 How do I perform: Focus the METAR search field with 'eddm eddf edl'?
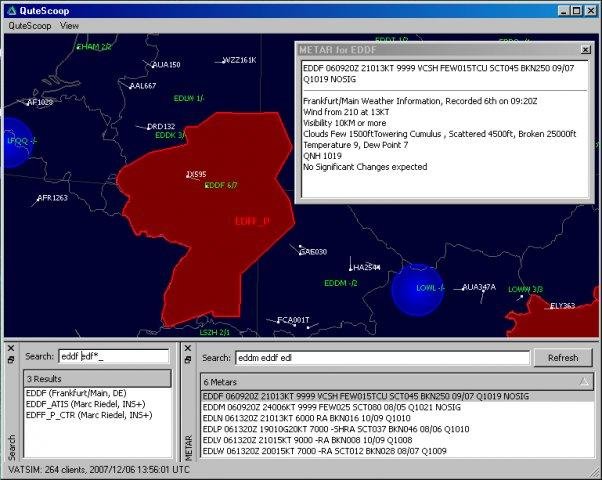(382, 358)
